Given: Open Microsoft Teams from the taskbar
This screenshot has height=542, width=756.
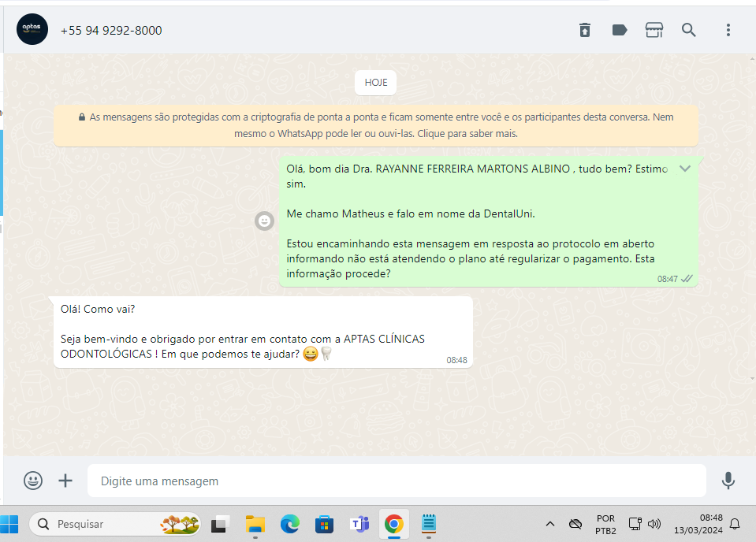Looking at the screenshot, I should 359,524.
